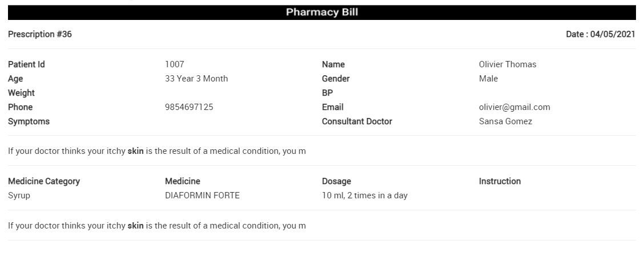Click the Symptoms field label
Image resolution: width=644 pixels, height=261 pixels.
pos(29,121)
